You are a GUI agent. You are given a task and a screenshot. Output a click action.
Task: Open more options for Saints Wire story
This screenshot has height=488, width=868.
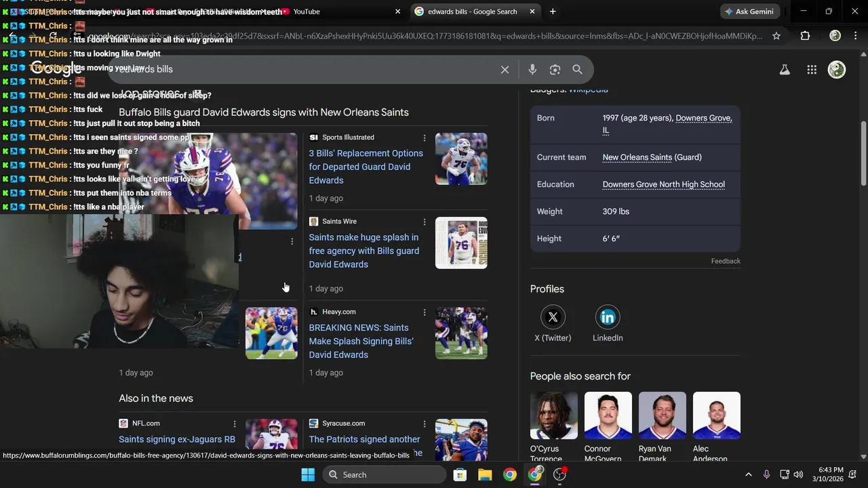coord(425,222)
